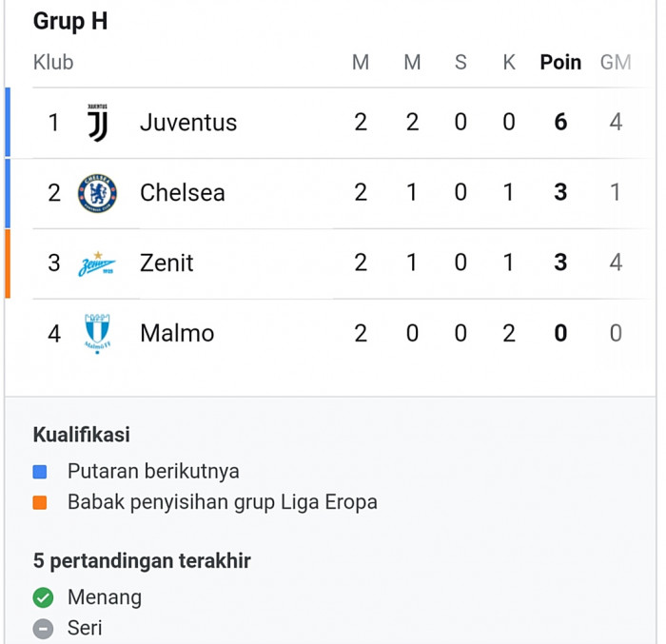
Task: Click the orange Liga Eropa legend square
Action: [x=40, y=502]
